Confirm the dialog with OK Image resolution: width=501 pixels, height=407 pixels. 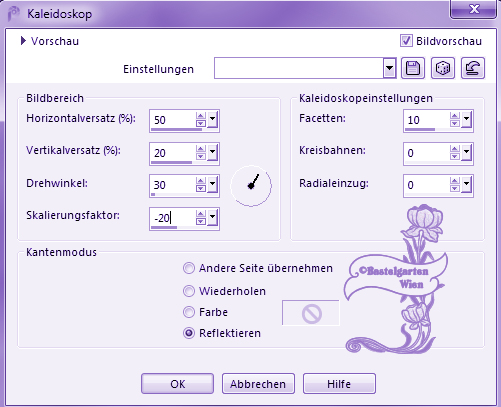click(177, 384)
